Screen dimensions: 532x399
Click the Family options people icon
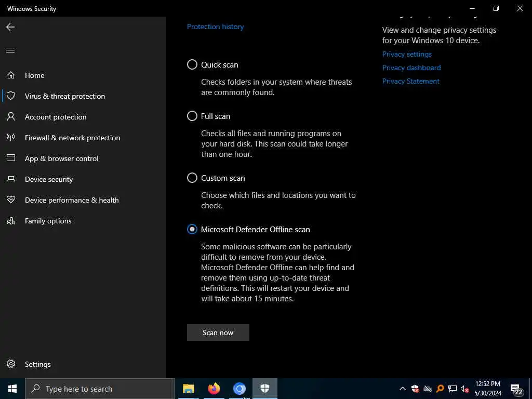click(x=11, y=221)
